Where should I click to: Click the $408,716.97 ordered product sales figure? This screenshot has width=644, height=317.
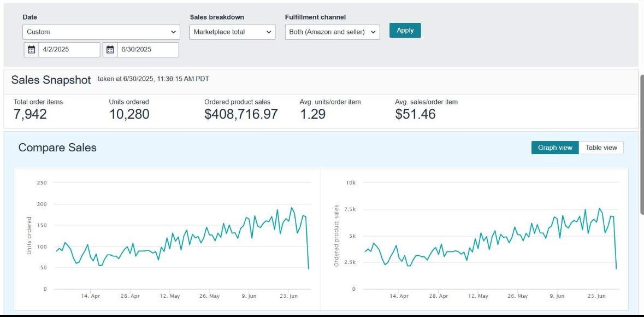pos(241,114)
